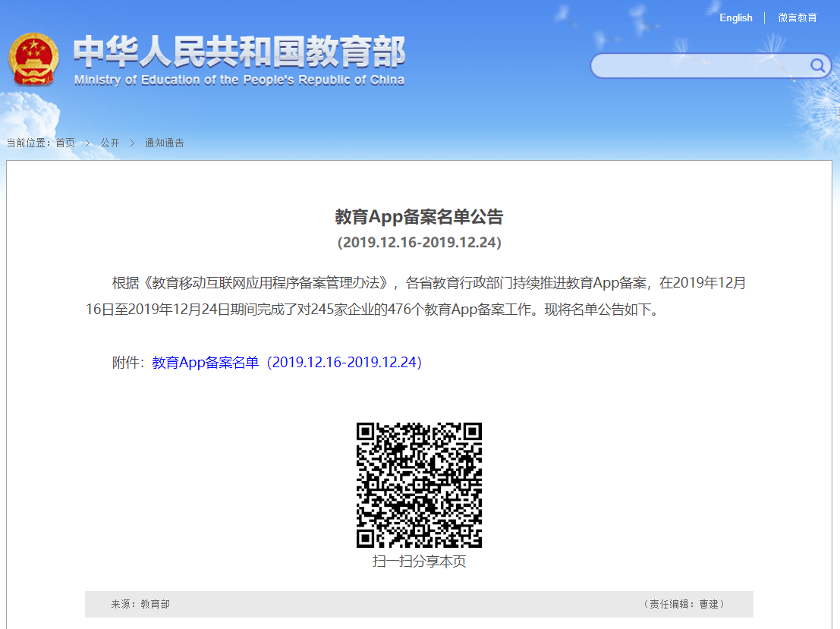Click the 扫一扫分享本页 caption
Viewport: 840px width, 629px height.
419,561
